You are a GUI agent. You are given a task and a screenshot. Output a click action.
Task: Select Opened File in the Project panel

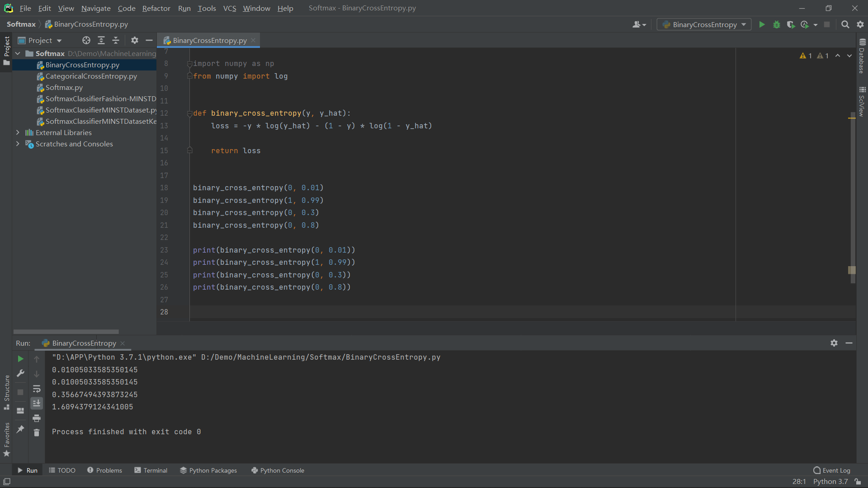[x=86, y=40]
